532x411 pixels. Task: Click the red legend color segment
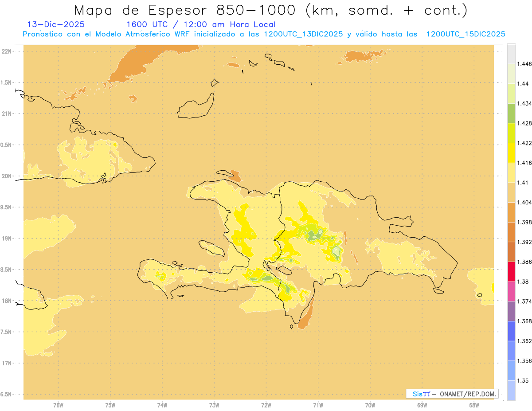[x=511, y=271]
